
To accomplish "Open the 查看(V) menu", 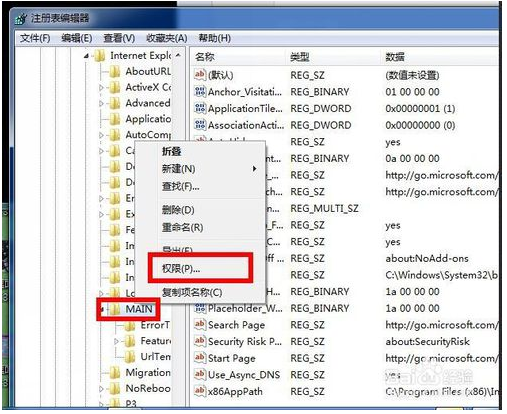I will (x=119, y=38).
